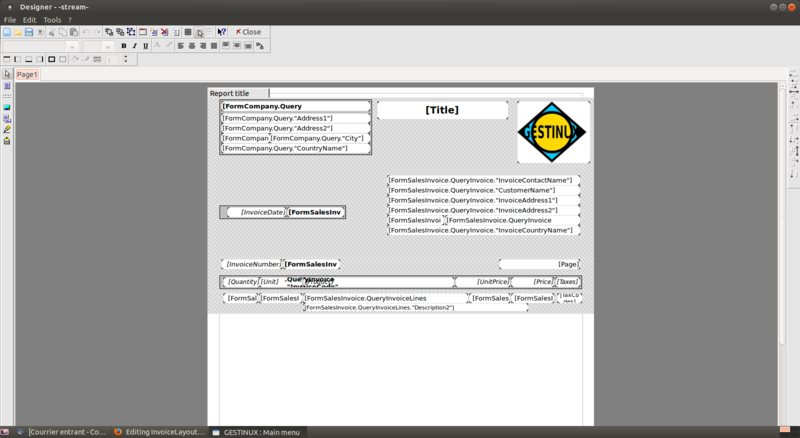800x438 pixels.
Task: Toggle italic formatting
Action: [135, 46]
